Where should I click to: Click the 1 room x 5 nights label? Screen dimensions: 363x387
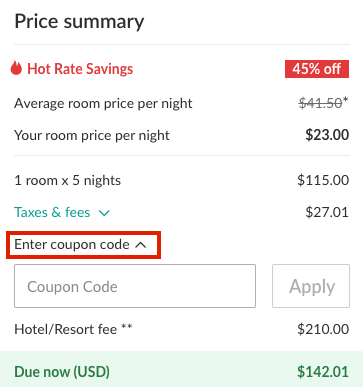coord(67,180)
